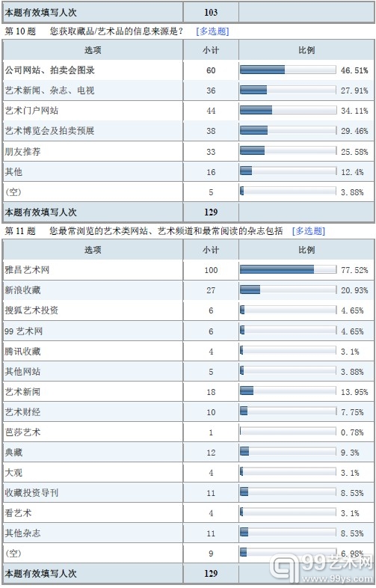The image size is (376, 588).
Task: Click the 新浪收藏 20.93% bar
Action: pos(288,290)
